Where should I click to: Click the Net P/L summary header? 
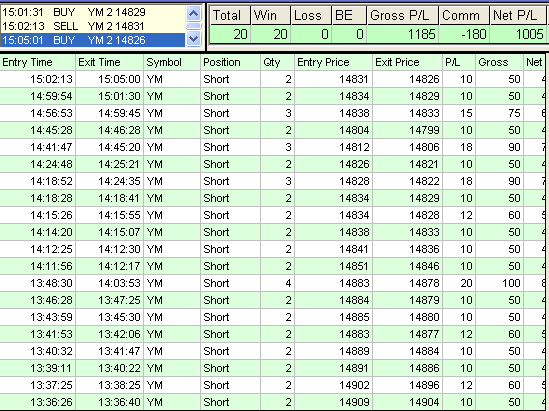[518, 15]
